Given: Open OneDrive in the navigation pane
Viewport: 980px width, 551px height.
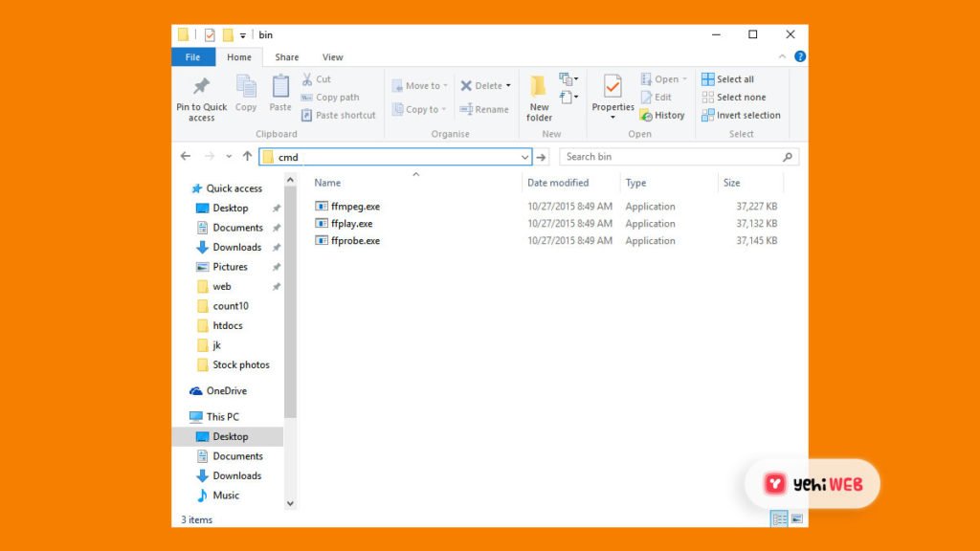Looking at the screenshot, I should point(226,391).
